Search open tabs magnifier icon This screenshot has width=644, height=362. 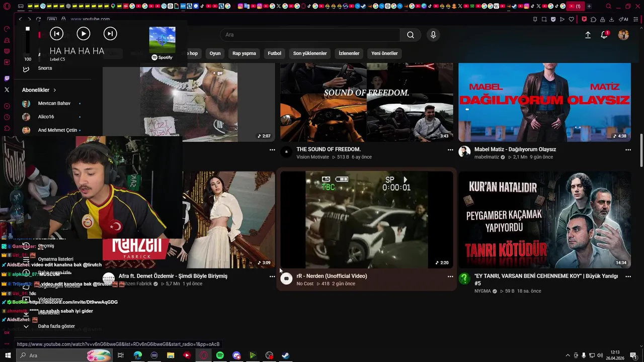tap(608, 6)
